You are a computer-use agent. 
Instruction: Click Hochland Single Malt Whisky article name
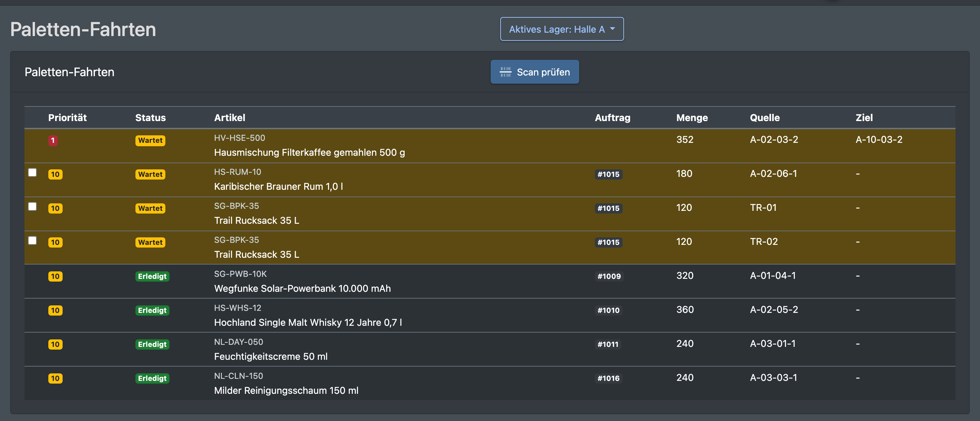coord(308,322)
